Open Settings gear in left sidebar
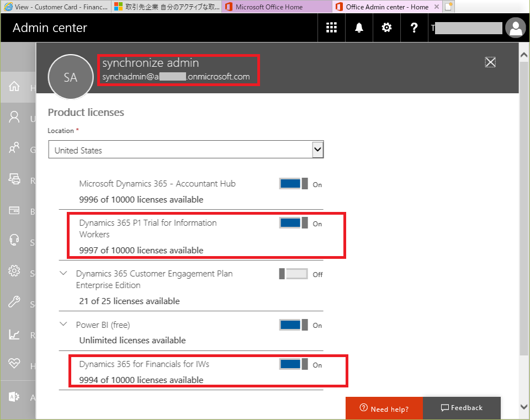This screenshot has width=530, height=420. pos(14,270)
